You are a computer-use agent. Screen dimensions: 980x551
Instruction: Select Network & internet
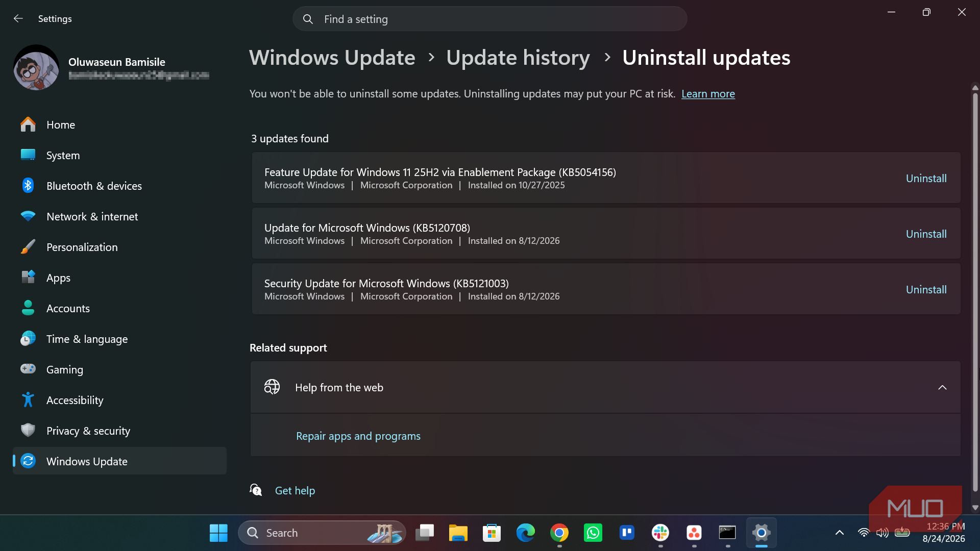(119, 216)
